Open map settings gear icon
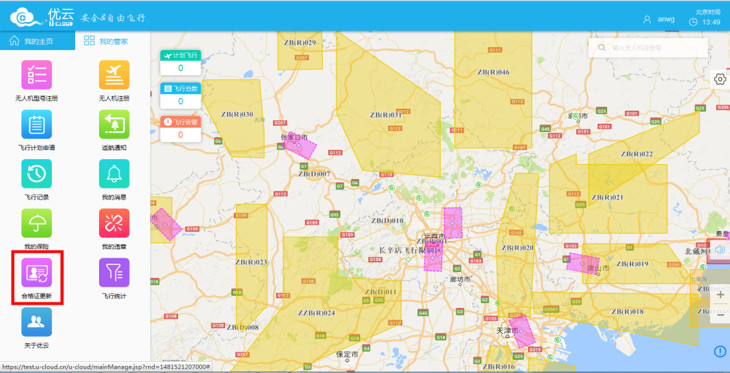730x373 pixels. (720, 79)
